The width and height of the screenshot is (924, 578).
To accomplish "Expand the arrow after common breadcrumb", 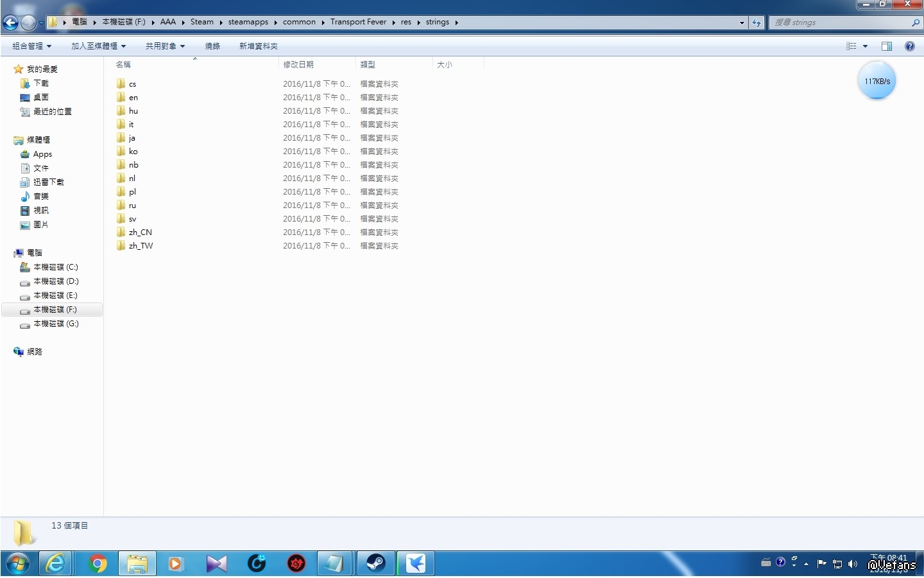I will point(323,22).
